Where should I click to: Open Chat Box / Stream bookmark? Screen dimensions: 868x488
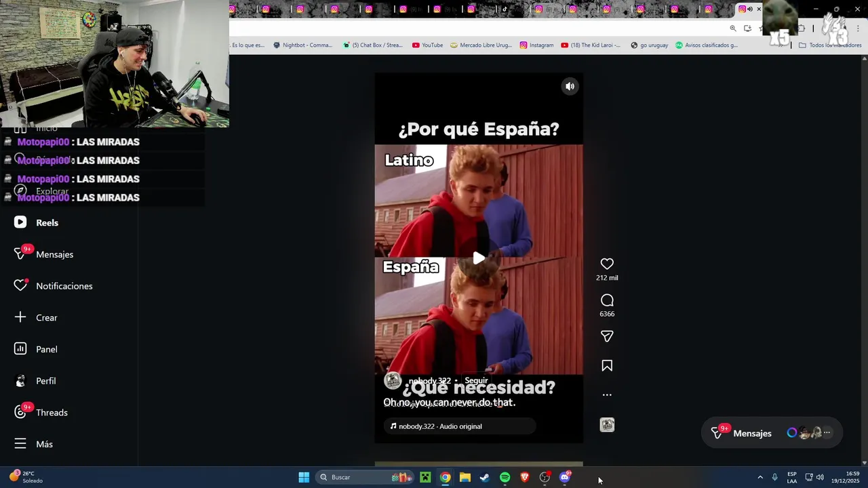pos(373,45)
